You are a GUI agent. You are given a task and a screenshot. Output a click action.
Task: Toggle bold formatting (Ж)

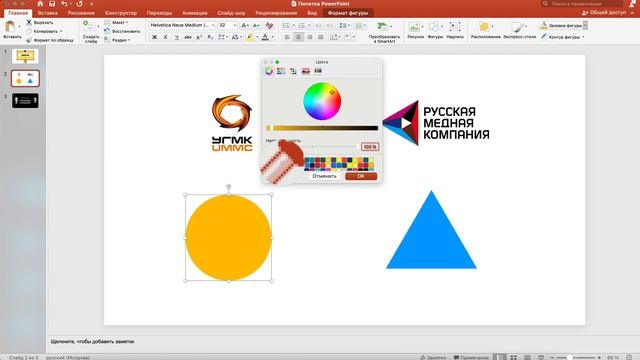[154, 37]
